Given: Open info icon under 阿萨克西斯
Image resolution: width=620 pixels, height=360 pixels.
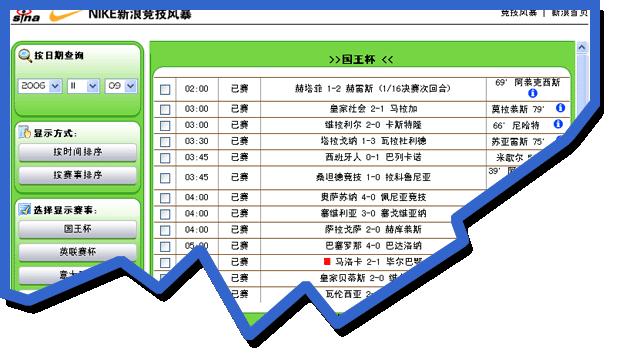Looking at the screenshot, I should [x=533, y=93].
